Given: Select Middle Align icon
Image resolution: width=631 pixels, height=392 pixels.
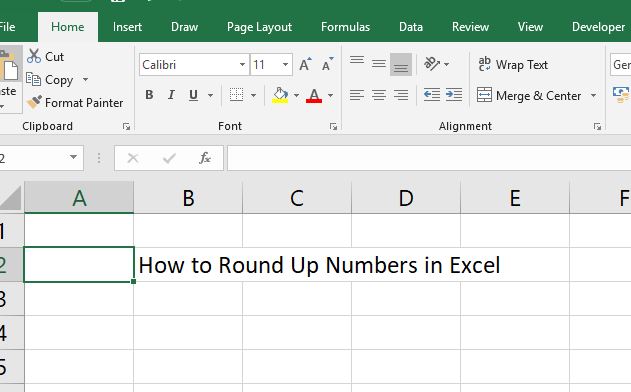Looking at the screenshot, I should pyautogui.click(x=379, y=64).
